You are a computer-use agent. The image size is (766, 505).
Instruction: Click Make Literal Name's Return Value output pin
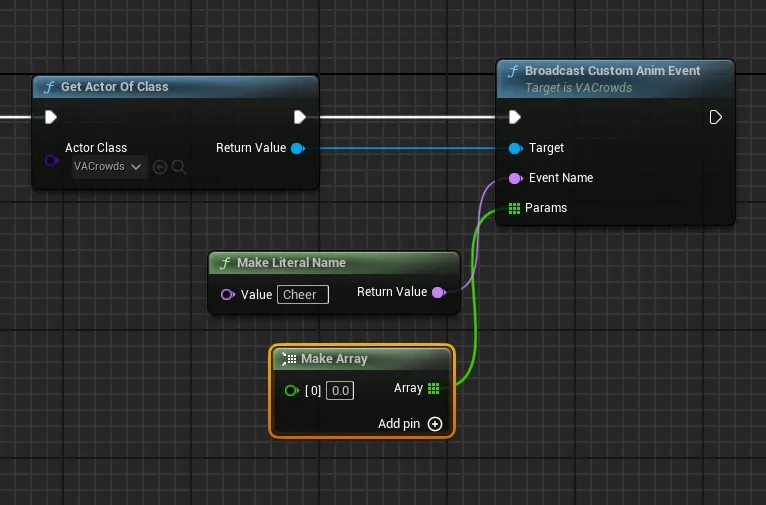[x=437, y=292]
